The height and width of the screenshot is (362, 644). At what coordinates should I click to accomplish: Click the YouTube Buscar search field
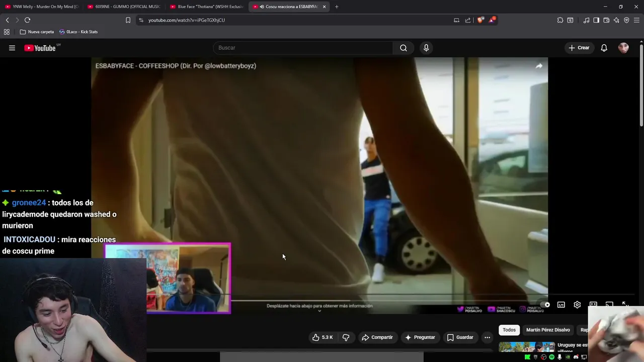point(303,48)
